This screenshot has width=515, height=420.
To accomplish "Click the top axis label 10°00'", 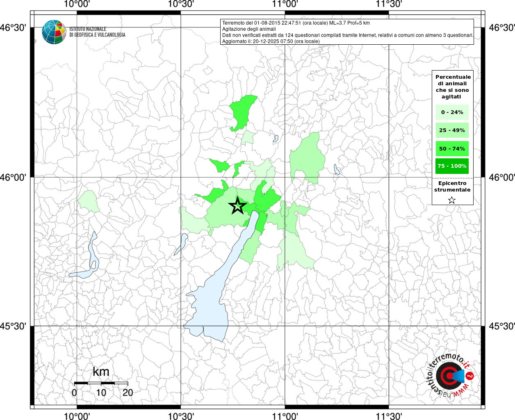I will [x=77, y=4].
